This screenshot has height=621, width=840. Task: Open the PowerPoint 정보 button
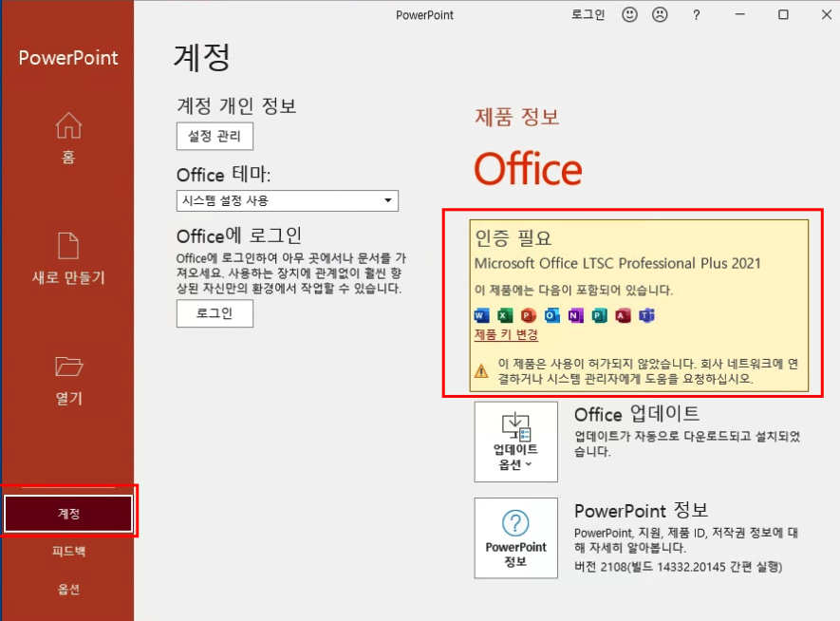[x=516, y=538]
